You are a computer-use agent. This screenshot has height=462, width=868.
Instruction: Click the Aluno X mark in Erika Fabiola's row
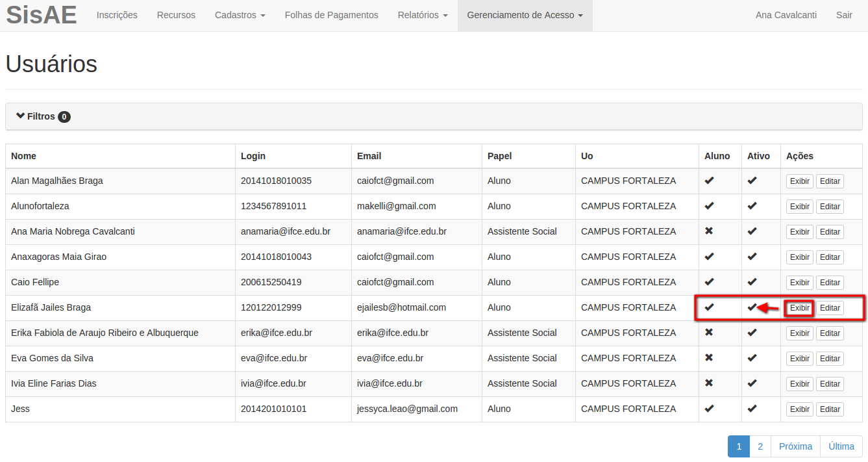tap(709, 332)
